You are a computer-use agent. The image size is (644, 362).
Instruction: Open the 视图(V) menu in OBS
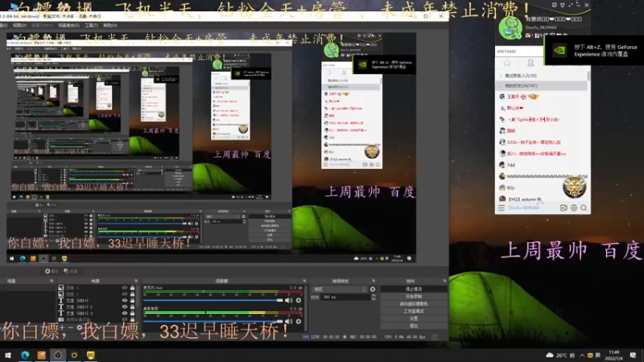[19, 26]
